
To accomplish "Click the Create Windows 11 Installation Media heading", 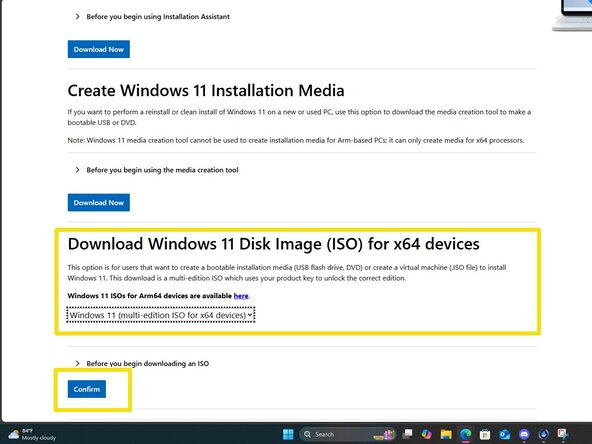I will (x=206, y=91).
